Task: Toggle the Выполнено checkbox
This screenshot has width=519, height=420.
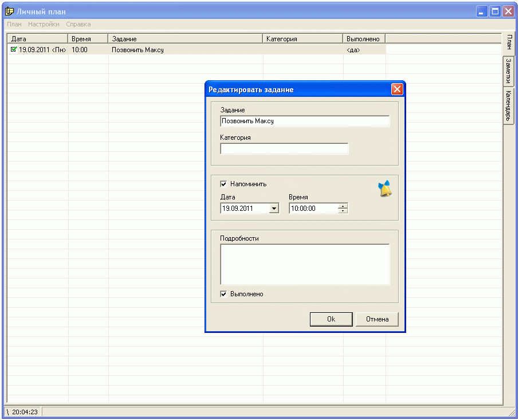Action: (x=223, y=294)
